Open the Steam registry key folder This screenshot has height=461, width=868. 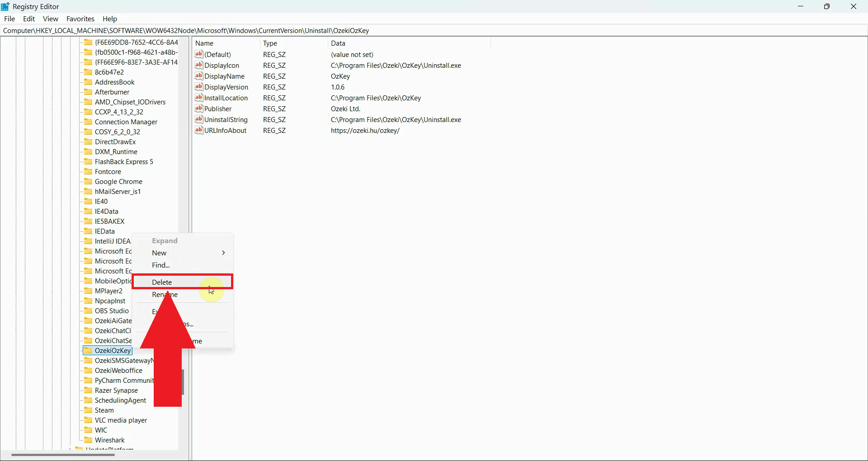pos(104,410)
